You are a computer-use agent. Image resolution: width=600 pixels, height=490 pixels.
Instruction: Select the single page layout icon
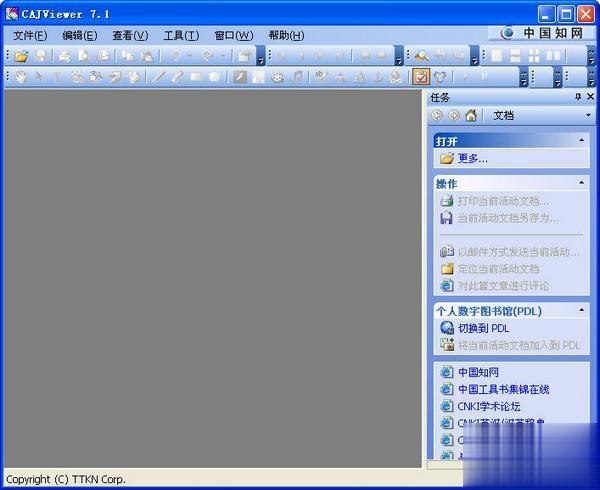click(497, 56)
